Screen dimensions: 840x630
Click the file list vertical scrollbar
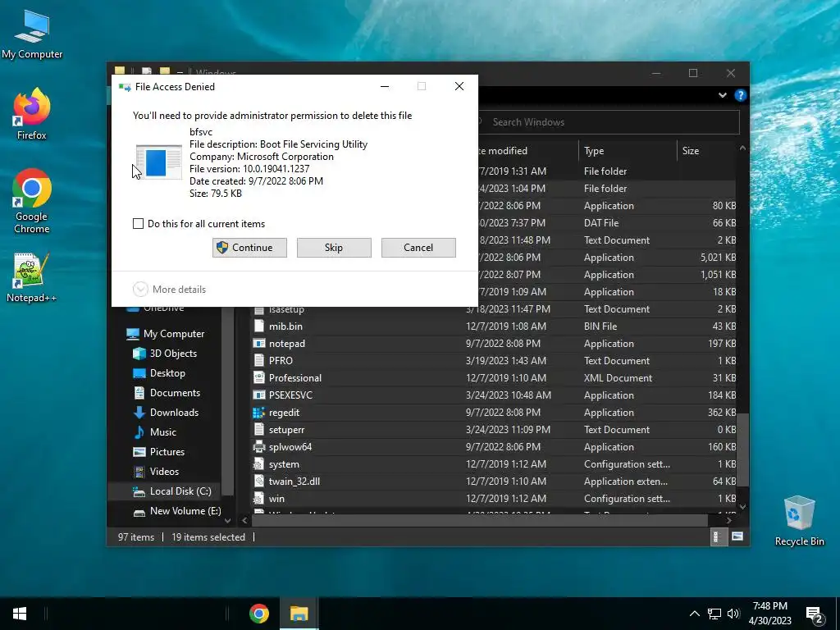[742, 450]
